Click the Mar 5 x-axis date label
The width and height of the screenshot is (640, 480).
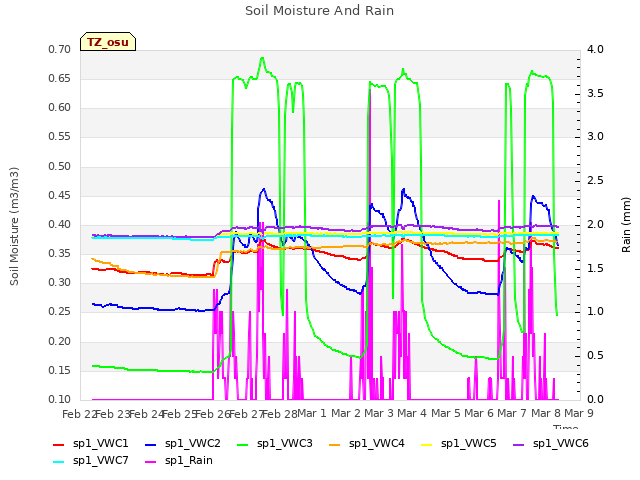coord(446,413)
